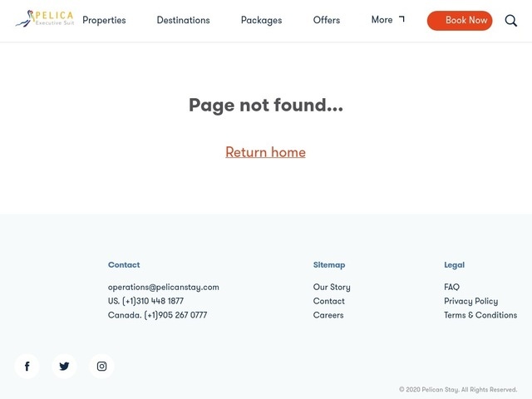Click the Pelican Executive Suites logo
Viewport: 532px width, 399px height.
(44, 18)
